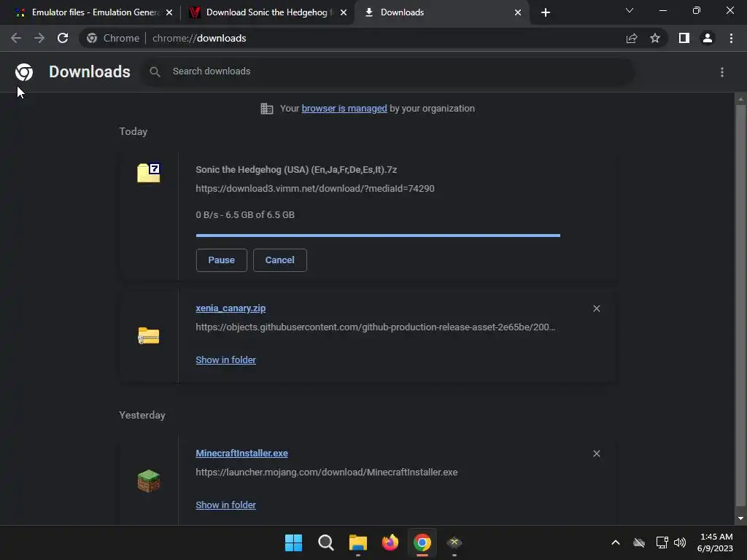The height and width of the screenshot is (560, 747).
Task: Click the managed organization building icon
Action: click(x=267, y=109)
